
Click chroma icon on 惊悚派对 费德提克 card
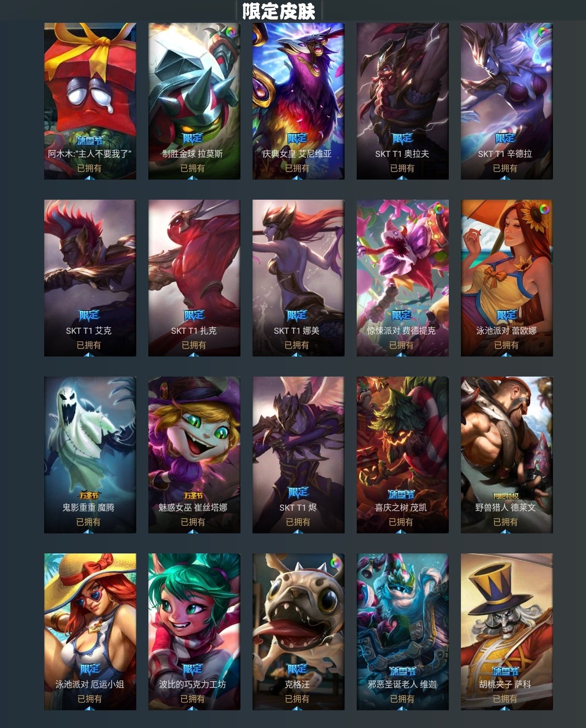tap(439, 209)
